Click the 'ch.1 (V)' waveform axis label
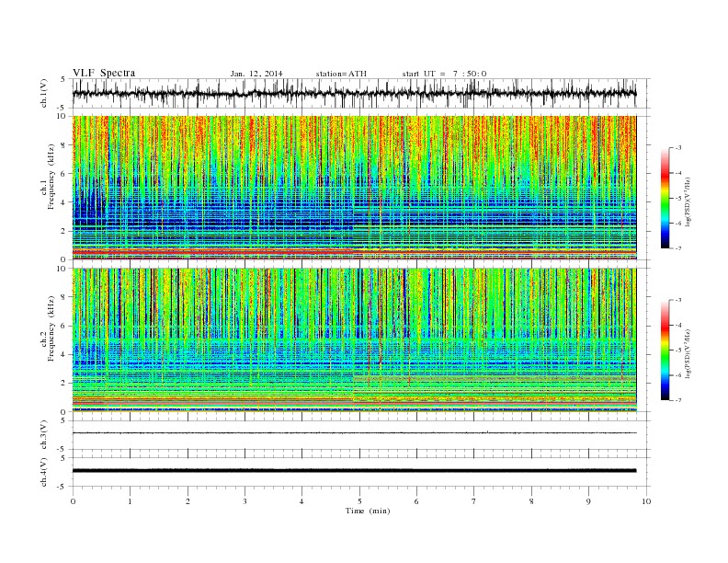Viewport: 728px width, 563px height. tap(44, 93)
